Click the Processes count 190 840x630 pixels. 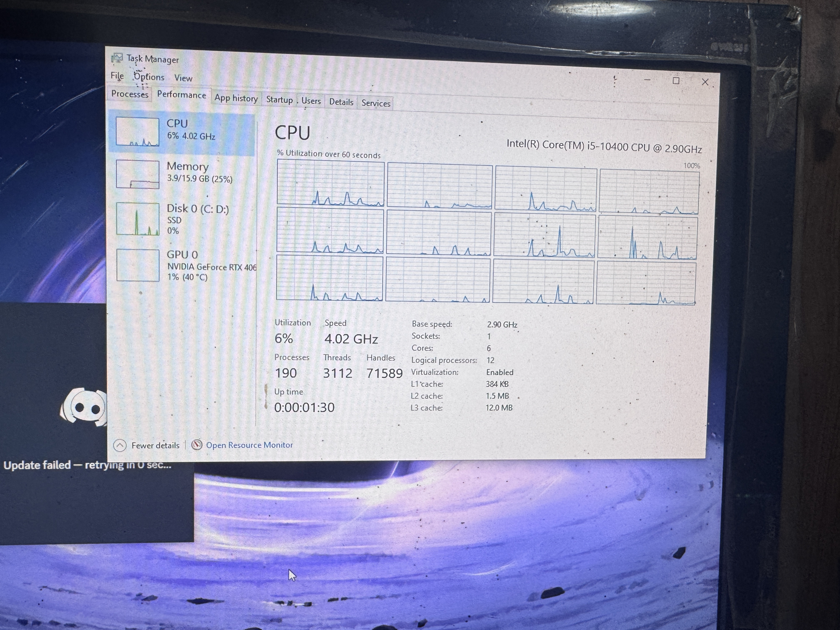click(286, 373)
